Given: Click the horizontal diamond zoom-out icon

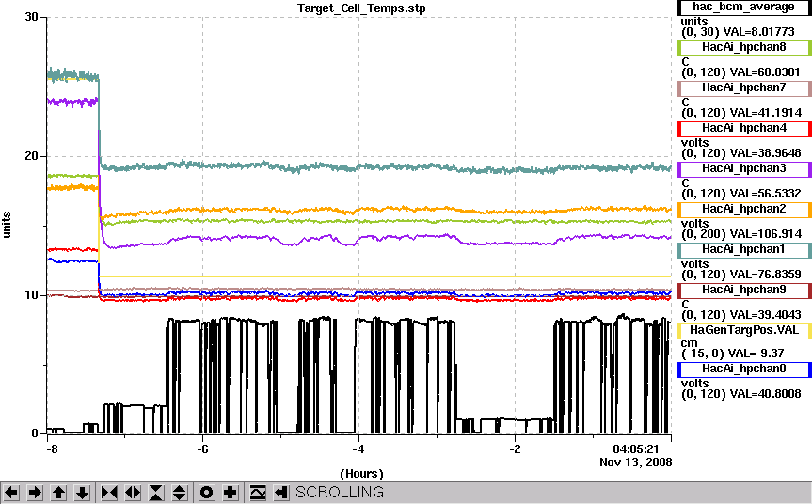Looking at the screenshot, I should [133, 492].
